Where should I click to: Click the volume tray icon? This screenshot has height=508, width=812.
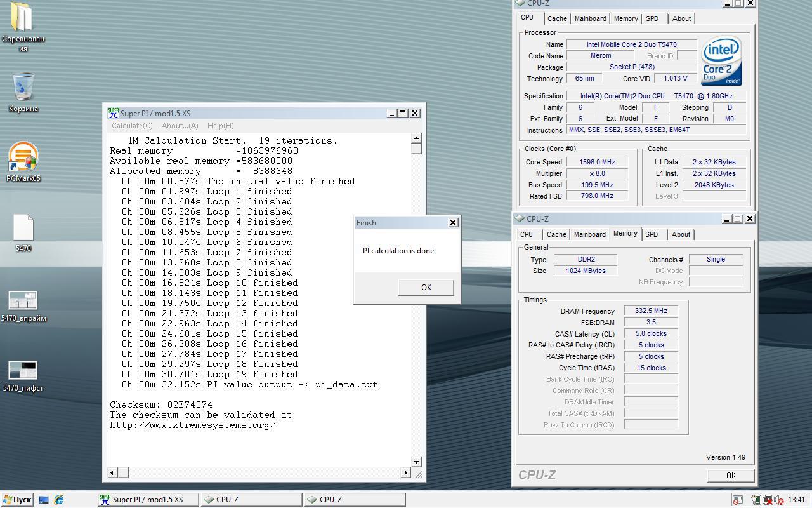(x=778, y=500)
